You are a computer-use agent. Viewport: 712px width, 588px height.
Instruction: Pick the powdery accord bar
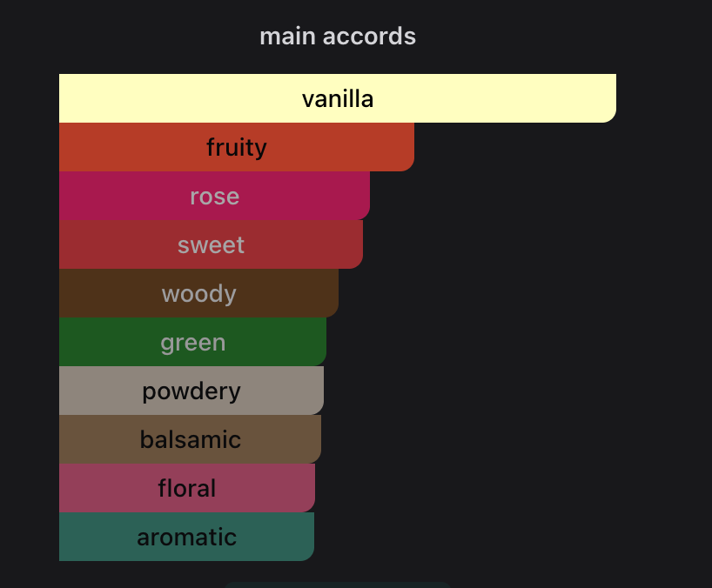[x=191, y=391]
